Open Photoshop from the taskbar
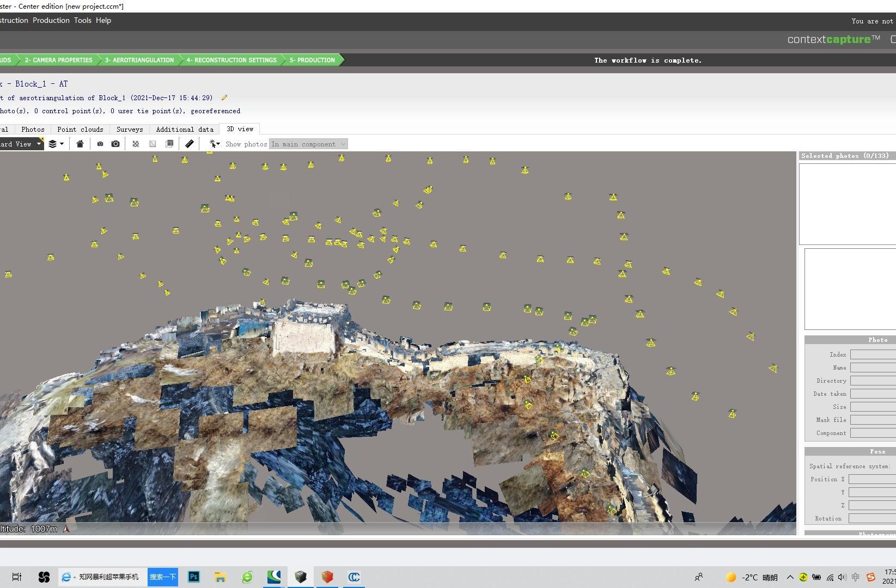896x588 pixels. [x=193, y=577]
